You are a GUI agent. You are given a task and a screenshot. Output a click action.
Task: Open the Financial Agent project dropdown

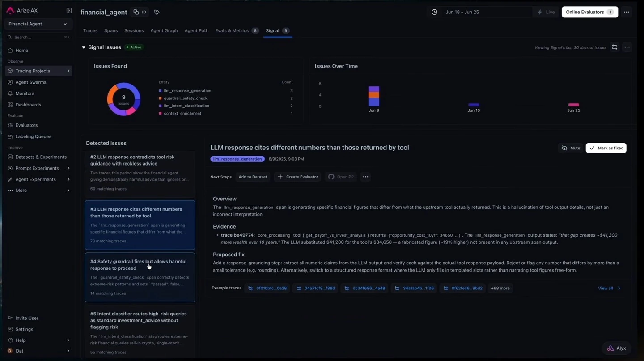(x=38, y=24)
